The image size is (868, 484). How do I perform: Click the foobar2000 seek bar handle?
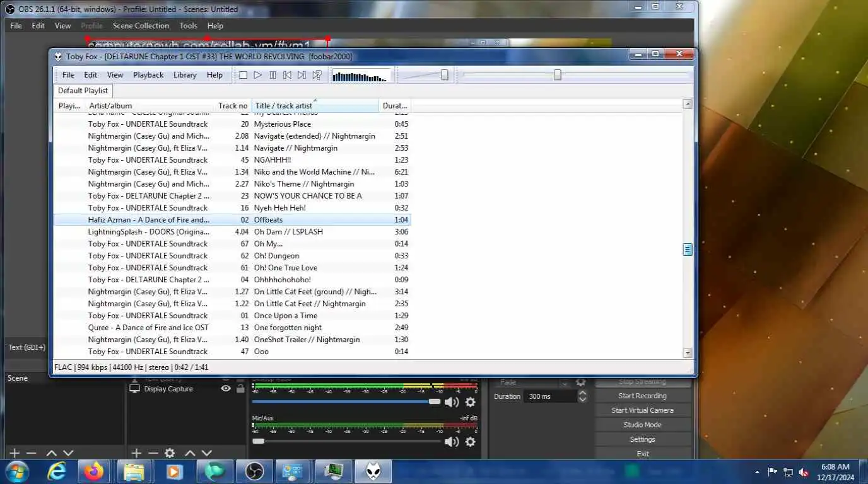557,75
